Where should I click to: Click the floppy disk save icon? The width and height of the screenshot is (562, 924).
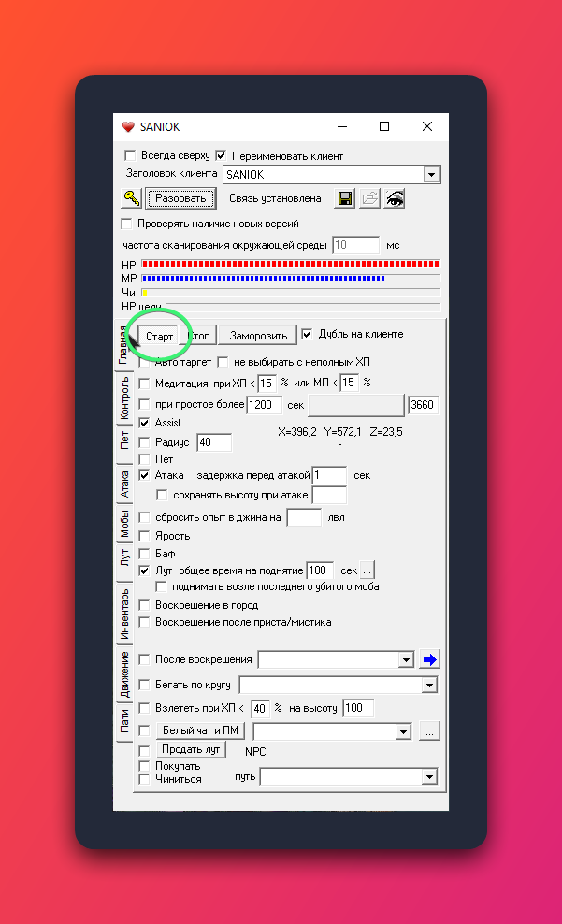coord(345,198)
